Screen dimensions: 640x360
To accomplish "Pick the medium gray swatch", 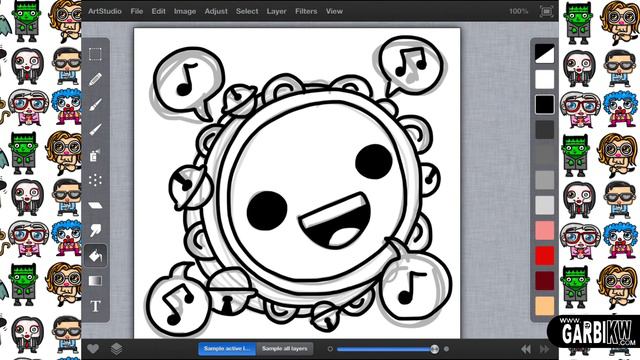I will pos(544,180).
